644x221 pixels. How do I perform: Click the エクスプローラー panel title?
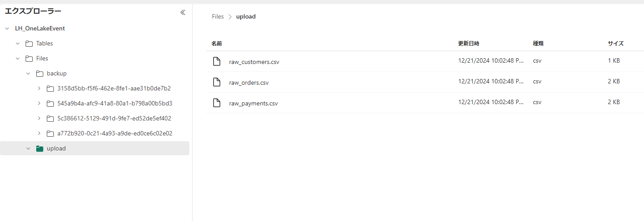[x=33, y=11]
